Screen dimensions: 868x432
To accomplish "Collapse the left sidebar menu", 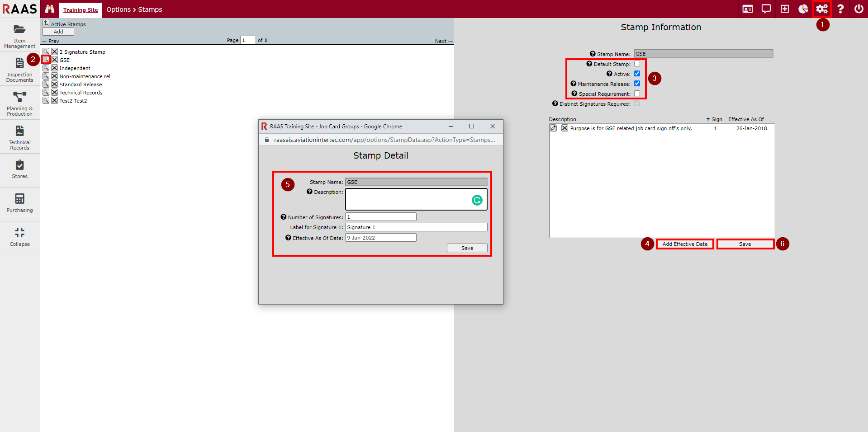I will pyautogui.click(x=19, y=237).
